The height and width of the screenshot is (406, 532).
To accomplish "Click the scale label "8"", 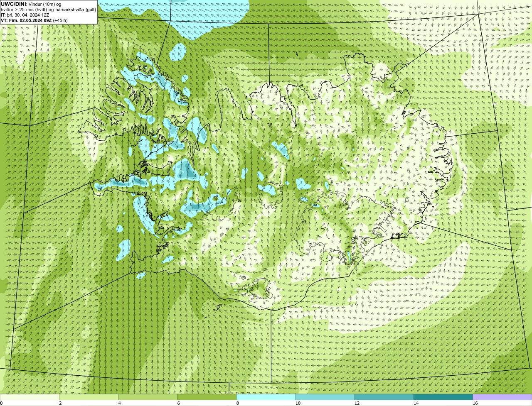I will (x=238, y=403).
